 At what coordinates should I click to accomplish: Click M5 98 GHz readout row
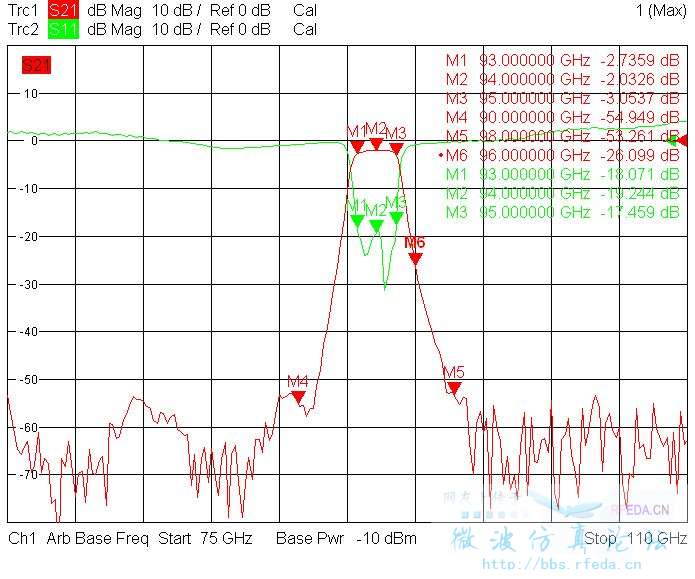562,136
